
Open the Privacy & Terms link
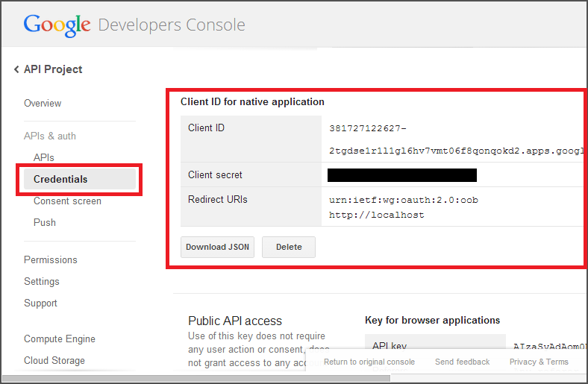point(539,362)
